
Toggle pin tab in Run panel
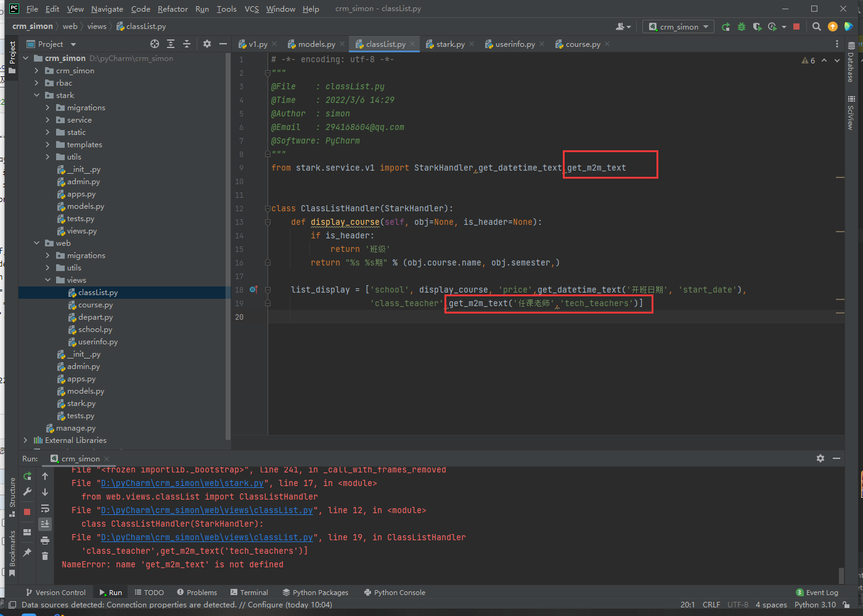coord(27,553)
